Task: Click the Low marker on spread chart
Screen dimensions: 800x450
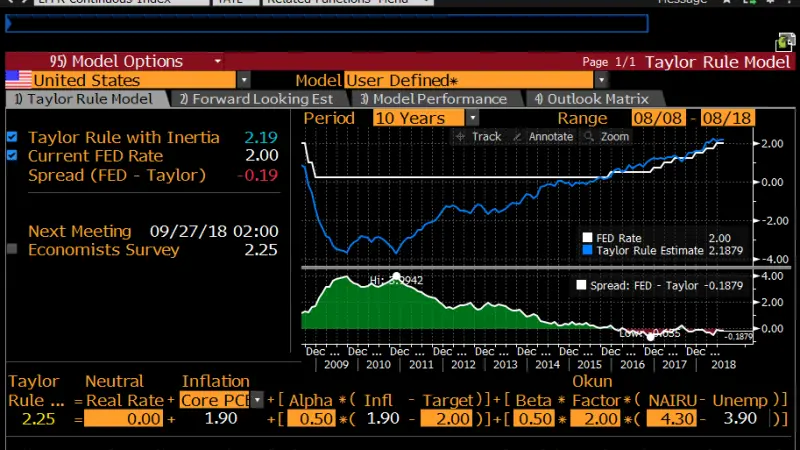Action: (650, 337)
